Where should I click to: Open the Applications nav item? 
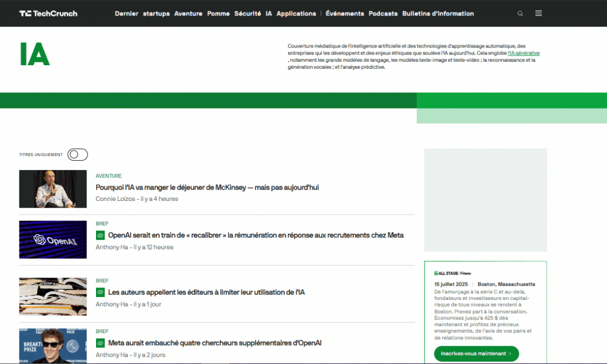(296, 14)
